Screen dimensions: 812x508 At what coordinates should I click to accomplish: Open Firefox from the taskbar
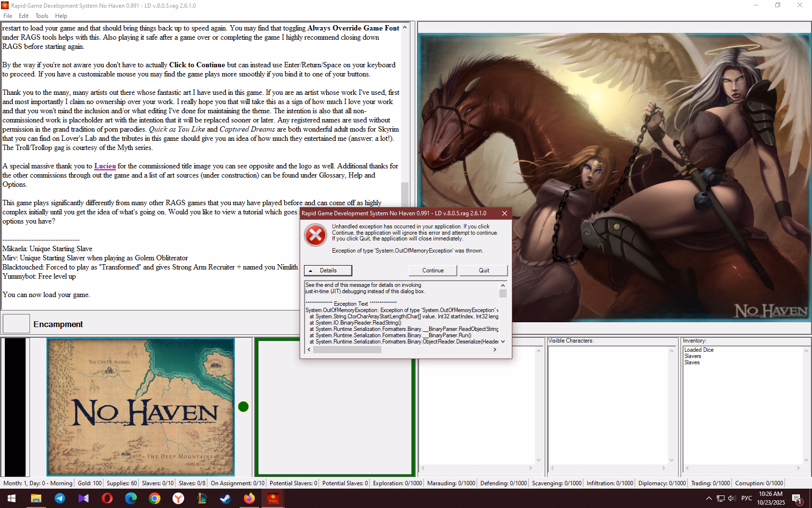(249, 498)
